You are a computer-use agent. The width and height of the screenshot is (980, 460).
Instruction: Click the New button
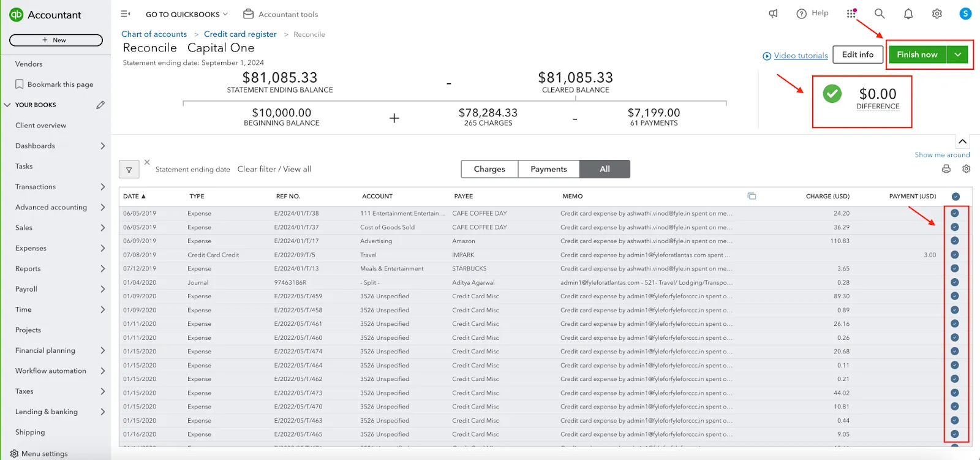click(x=56, y=40)
